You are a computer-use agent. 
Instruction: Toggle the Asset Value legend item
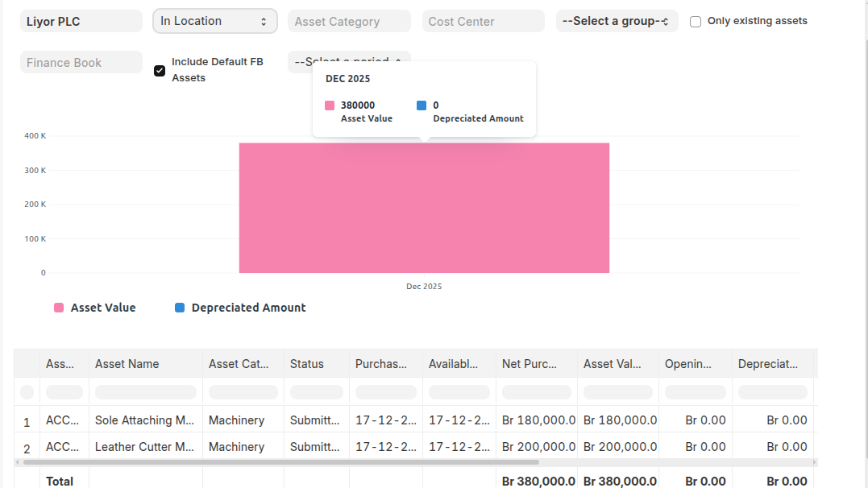pos(94,308)
